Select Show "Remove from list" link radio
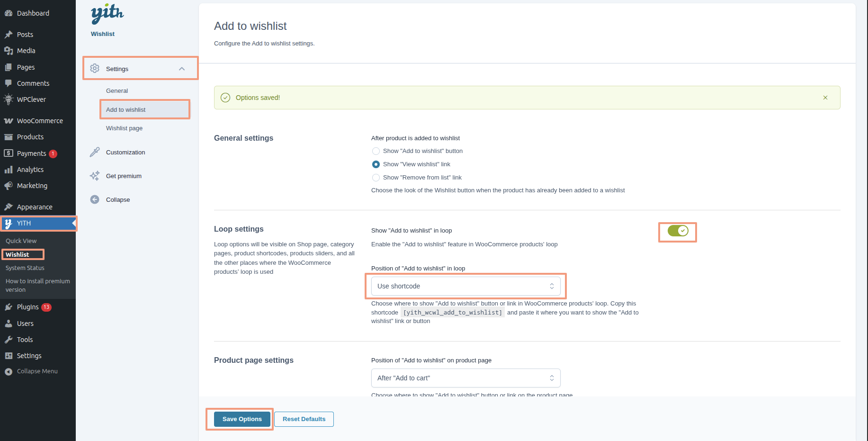Image resolution: width=868 pixels, height=441 pixels. pyautogui.click(x=376, y=178)
